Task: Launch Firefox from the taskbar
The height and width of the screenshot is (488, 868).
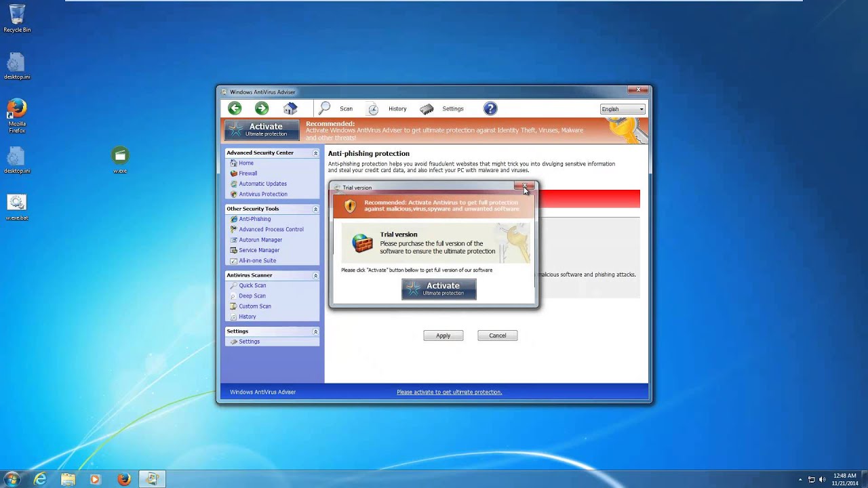Action: 123,479
